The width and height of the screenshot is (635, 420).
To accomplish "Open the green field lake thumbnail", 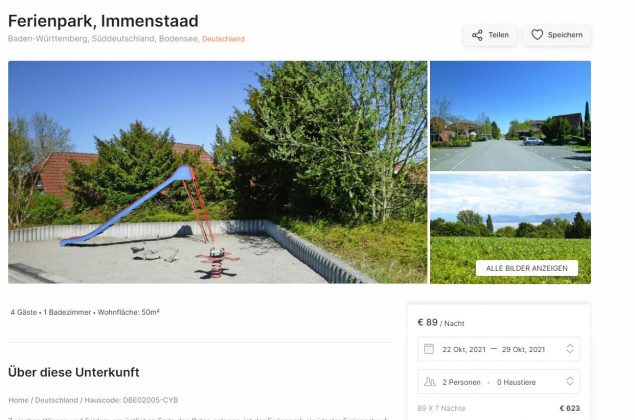I will 510,229.
